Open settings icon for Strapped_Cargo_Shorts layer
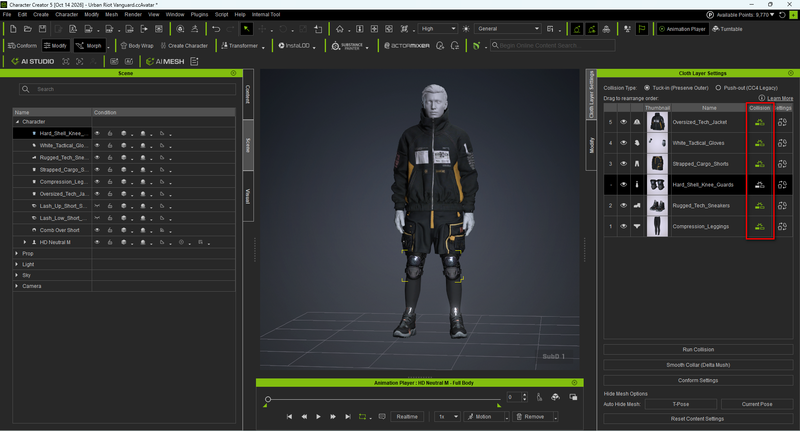 tap(782, 164)
